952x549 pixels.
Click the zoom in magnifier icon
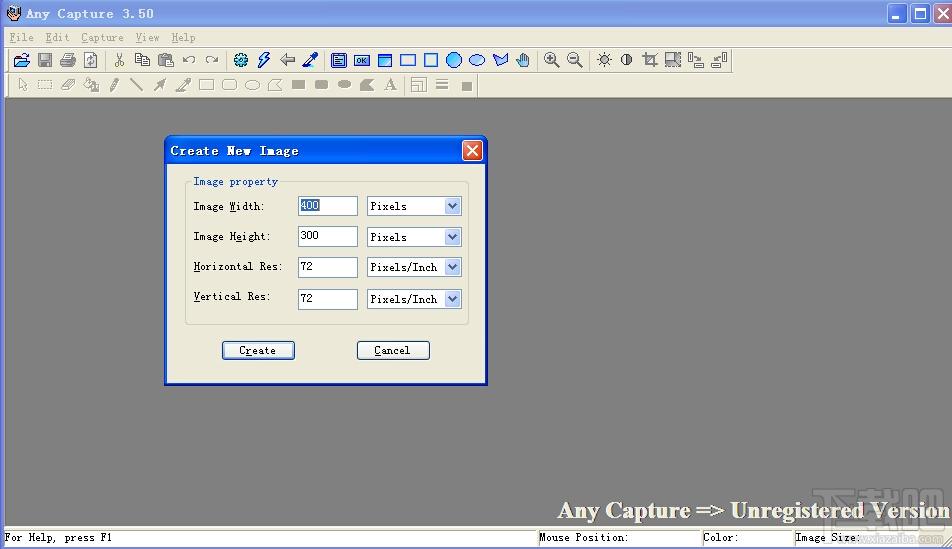[x=551, y=60]
